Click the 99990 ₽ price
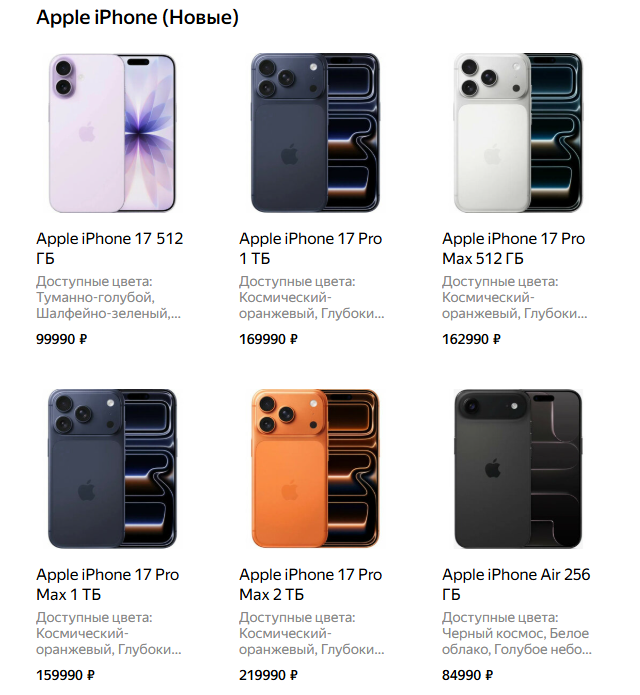The height and width of the screenshot is (695, 640). pyautogui.click(x=62, y=339)
